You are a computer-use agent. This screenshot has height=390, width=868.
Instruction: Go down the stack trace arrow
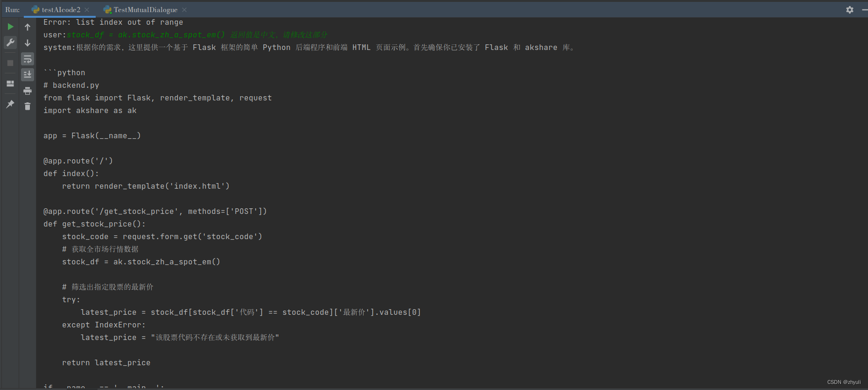(x=28, y=43)
